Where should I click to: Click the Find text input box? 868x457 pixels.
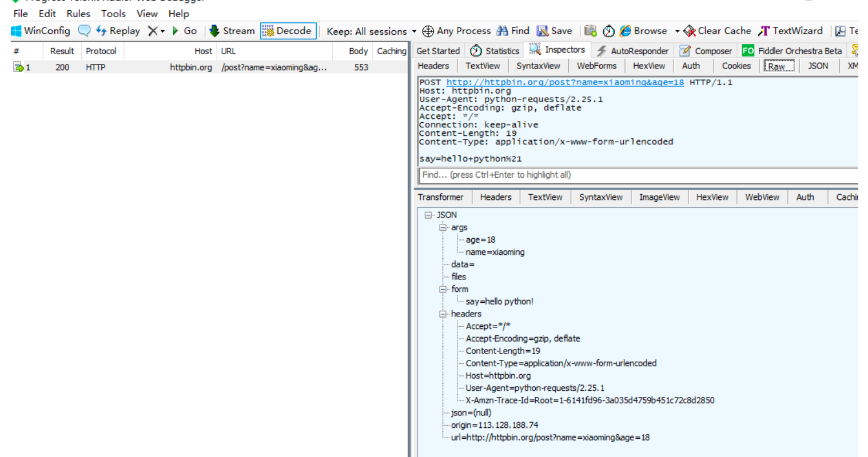click(x=638, y=175)
